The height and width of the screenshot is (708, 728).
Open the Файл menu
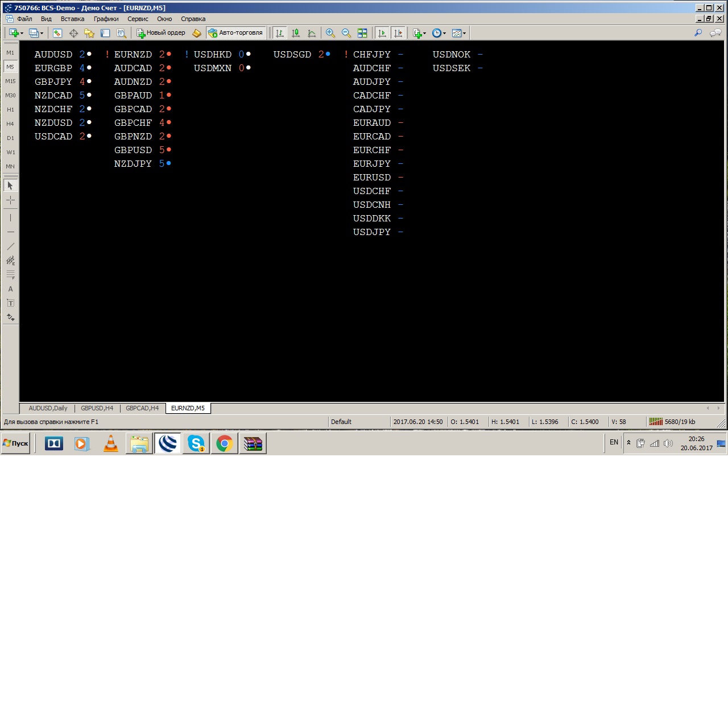point(24,19)
